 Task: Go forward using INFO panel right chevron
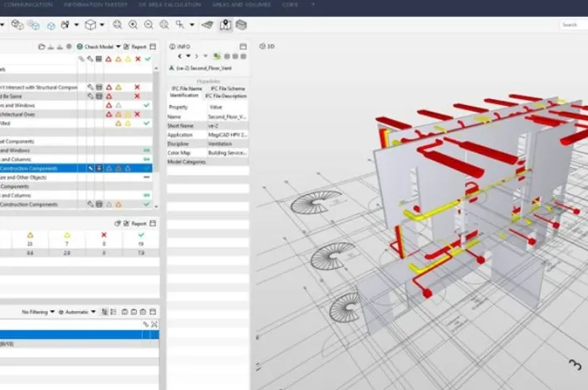click(x=197, y=56)
